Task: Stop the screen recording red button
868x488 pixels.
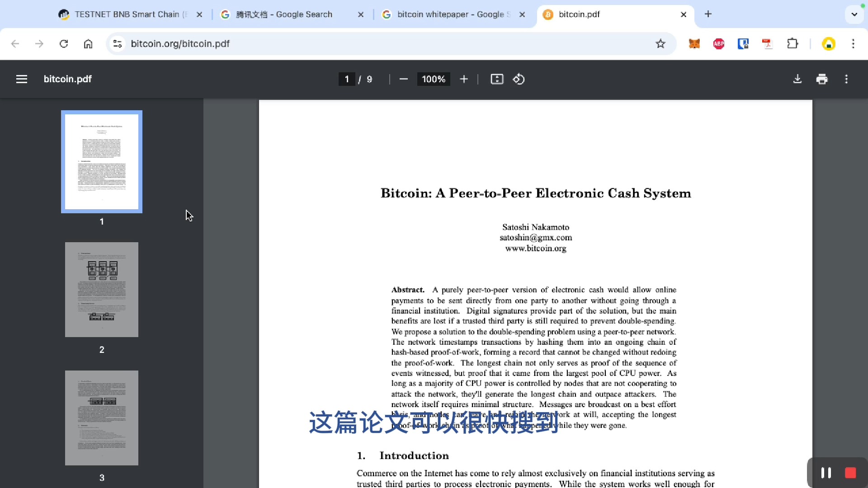Action: click(850, 473)
